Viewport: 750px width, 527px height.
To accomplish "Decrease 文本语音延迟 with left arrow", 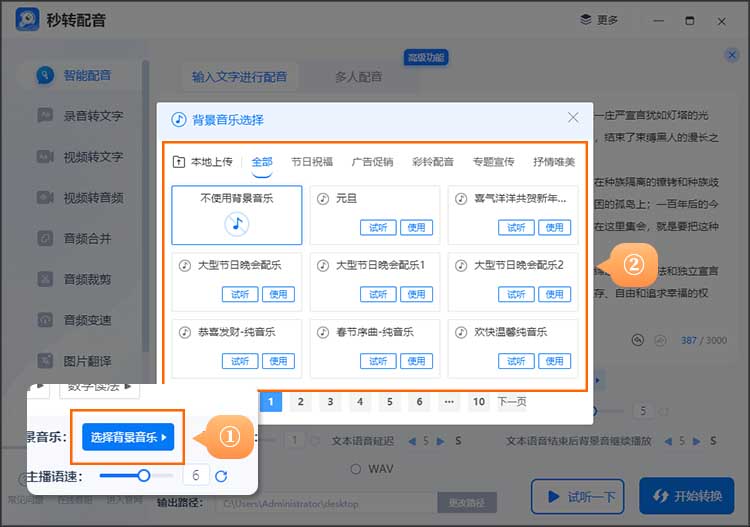I will point(412,441).
